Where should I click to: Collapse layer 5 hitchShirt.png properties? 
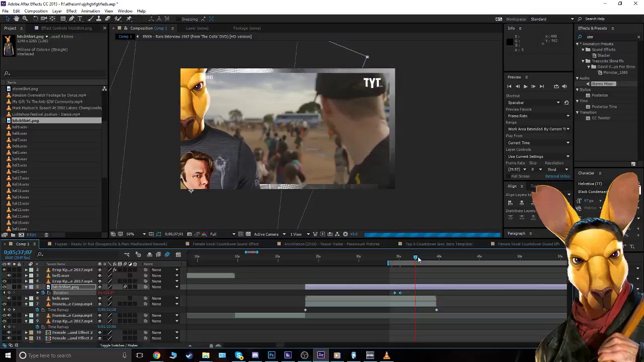(26, 287)
